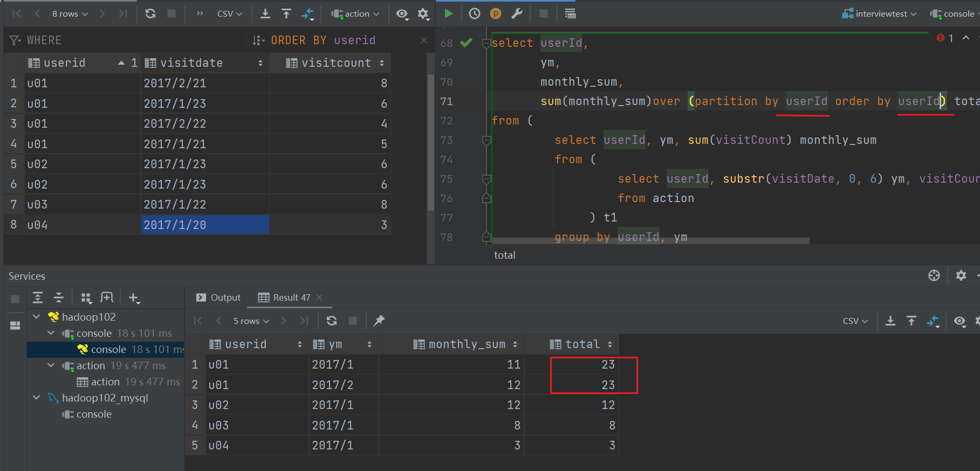Expand all nodes in Services tree

pyautogui.click(x=38, y=297)
